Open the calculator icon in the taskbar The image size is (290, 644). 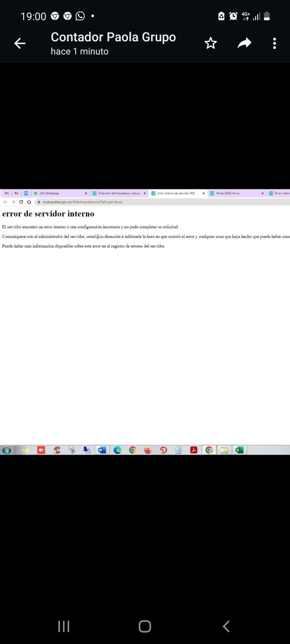click(x=178, y=450)
